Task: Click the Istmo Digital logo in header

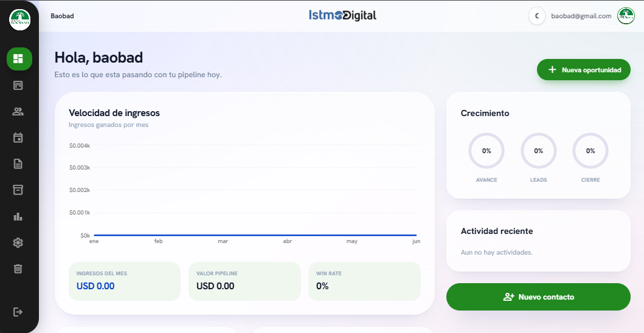Action: [x=342, y=15]
